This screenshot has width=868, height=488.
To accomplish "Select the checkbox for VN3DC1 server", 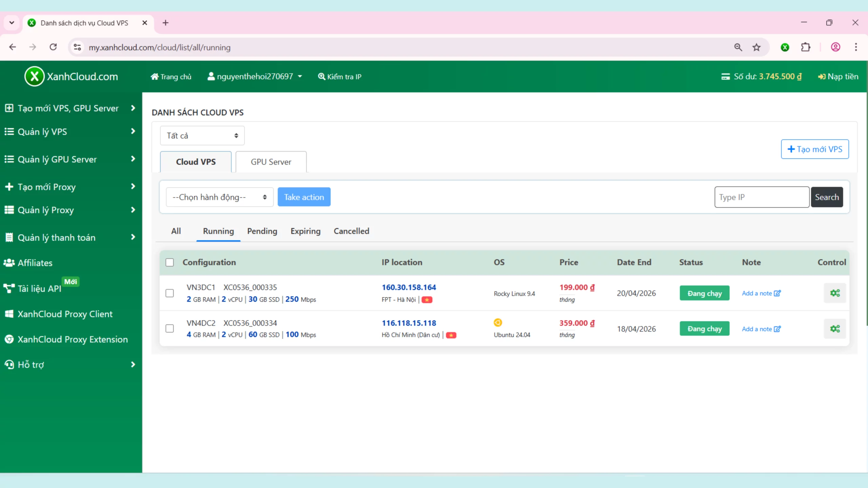I will [170, 293].
